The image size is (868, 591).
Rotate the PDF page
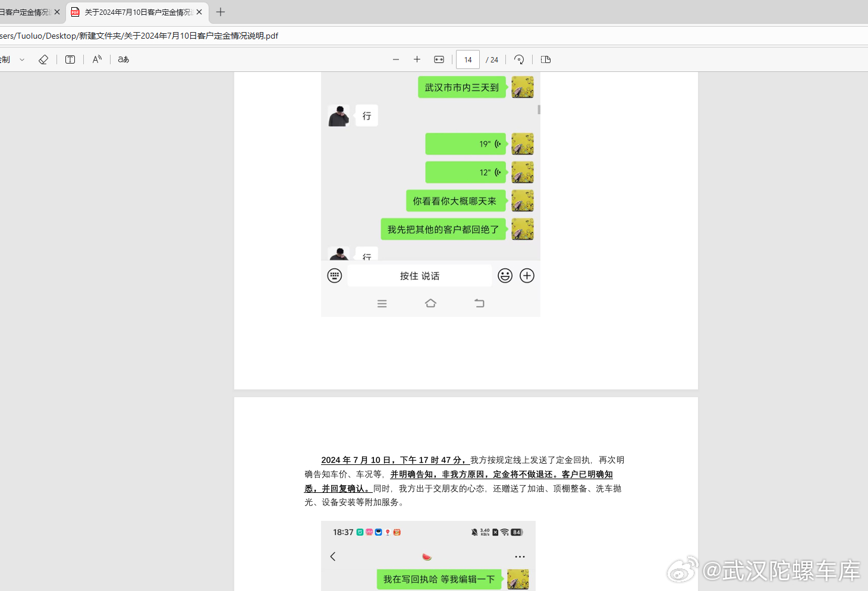click(519, 59)
